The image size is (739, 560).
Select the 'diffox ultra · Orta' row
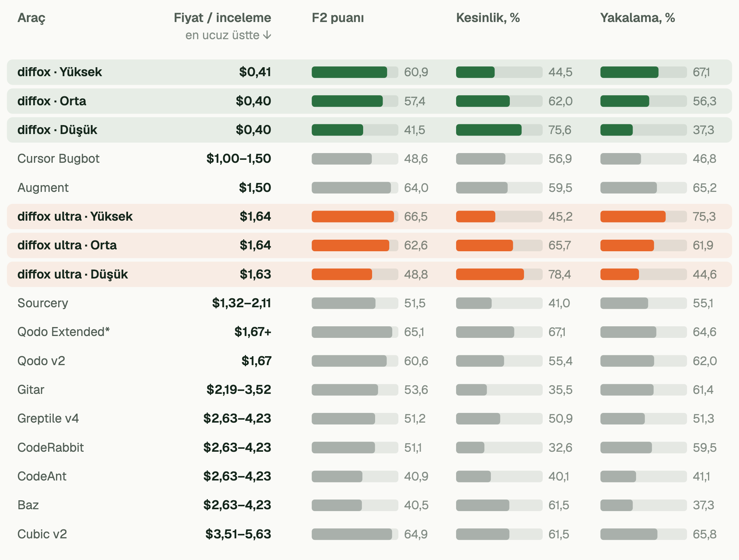[x=369, y=245]
